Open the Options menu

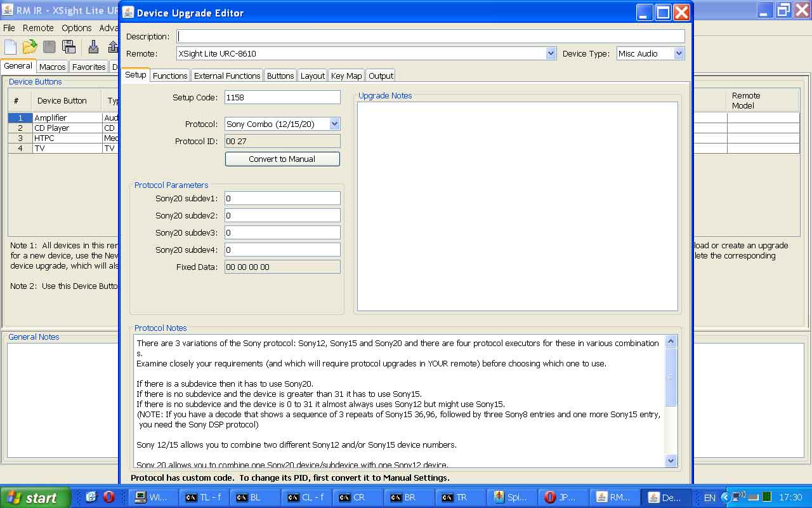[77, 28]
